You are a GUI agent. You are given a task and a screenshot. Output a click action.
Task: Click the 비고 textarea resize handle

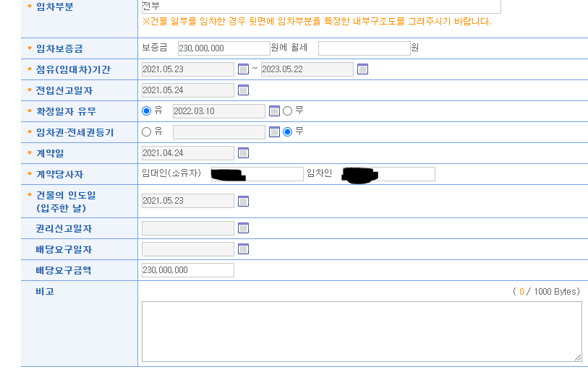coord(578,358)
